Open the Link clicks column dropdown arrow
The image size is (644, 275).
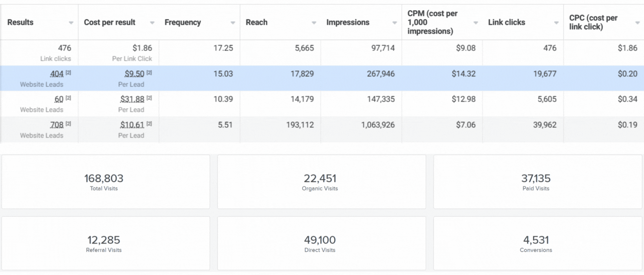click(x=556, y=23)
